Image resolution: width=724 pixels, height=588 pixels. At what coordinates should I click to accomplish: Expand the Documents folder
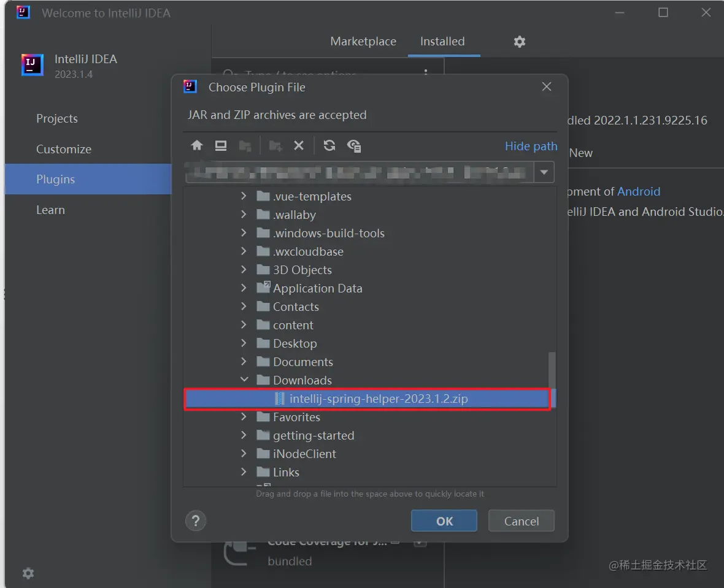click(x=244, y=362)
